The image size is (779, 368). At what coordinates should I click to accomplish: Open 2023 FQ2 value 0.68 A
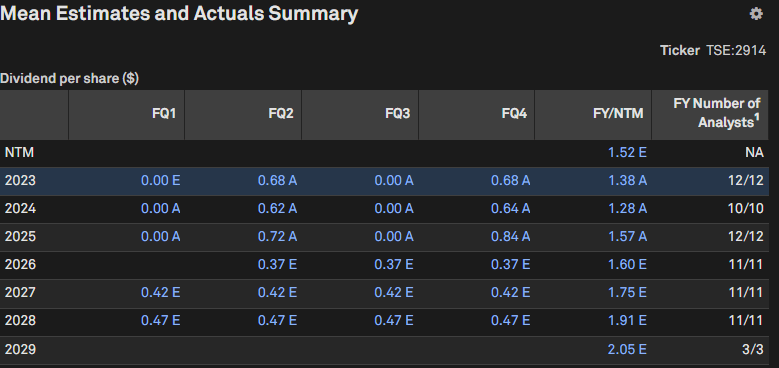pos(277,180)
